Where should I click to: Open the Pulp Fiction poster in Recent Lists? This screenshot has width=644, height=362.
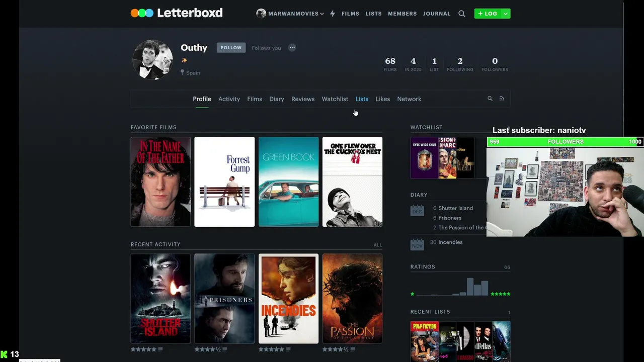pos(425,342)
